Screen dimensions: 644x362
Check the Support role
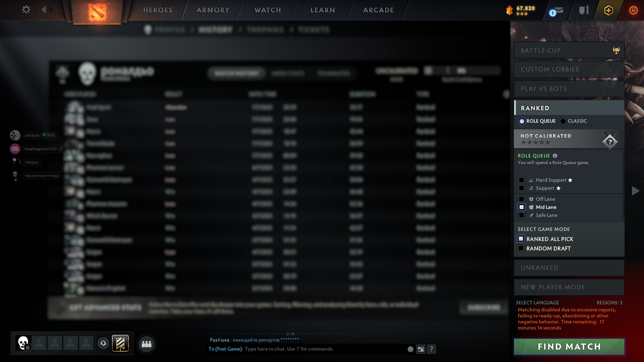coord(522,188)
